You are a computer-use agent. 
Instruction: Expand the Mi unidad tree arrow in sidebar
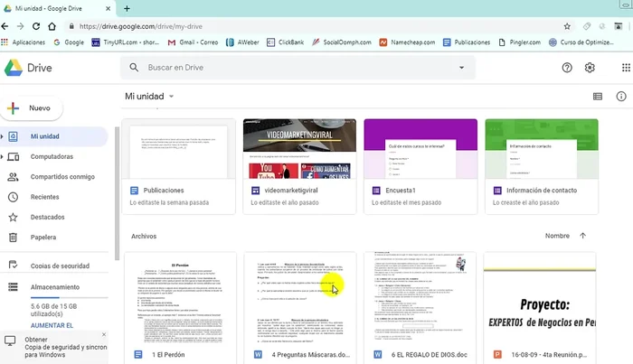pos(2,136)
